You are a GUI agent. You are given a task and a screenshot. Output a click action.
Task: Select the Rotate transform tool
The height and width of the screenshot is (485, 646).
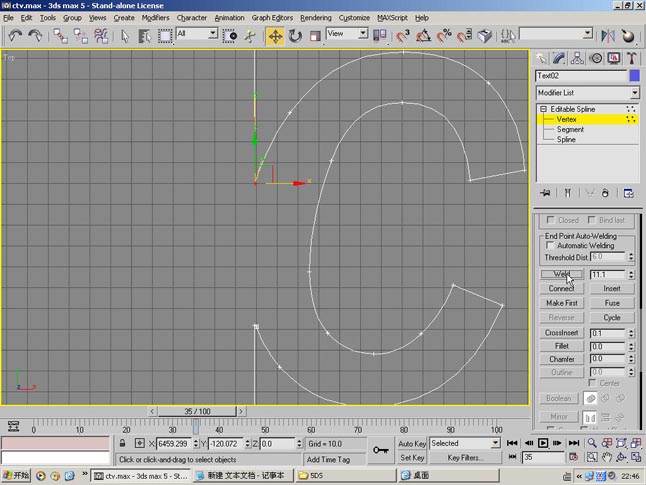295,35
